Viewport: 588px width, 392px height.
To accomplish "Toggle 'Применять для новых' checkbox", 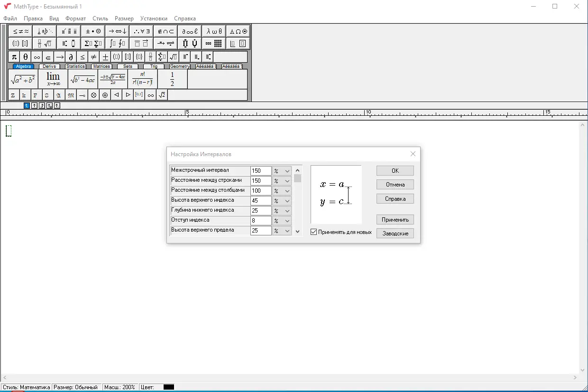I will (x=313, y=232).
